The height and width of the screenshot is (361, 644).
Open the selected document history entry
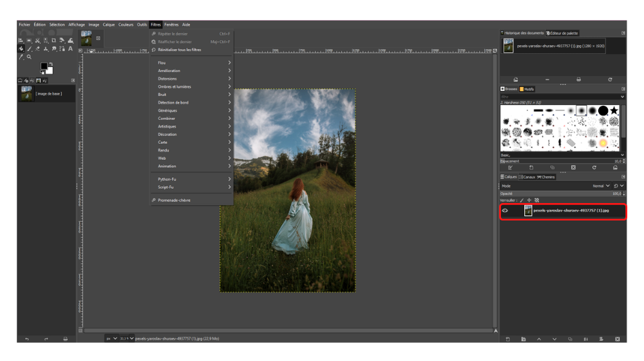[x=516, y=79]
